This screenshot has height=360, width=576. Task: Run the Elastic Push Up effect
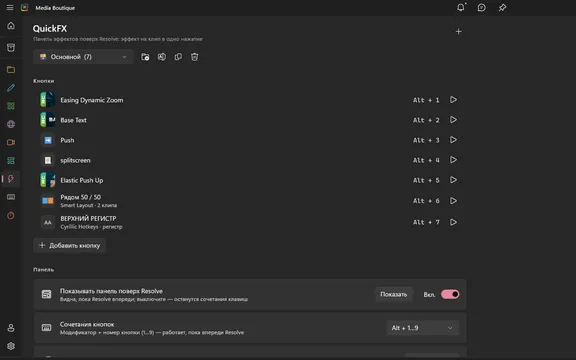pyautogui.click(x=453, y=180)
